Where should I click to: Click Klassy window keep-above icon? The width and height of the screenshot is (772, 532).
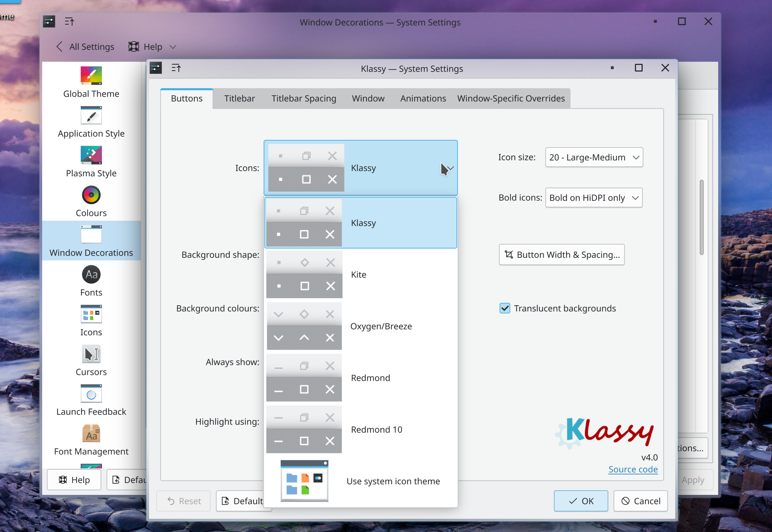(176, 68)
